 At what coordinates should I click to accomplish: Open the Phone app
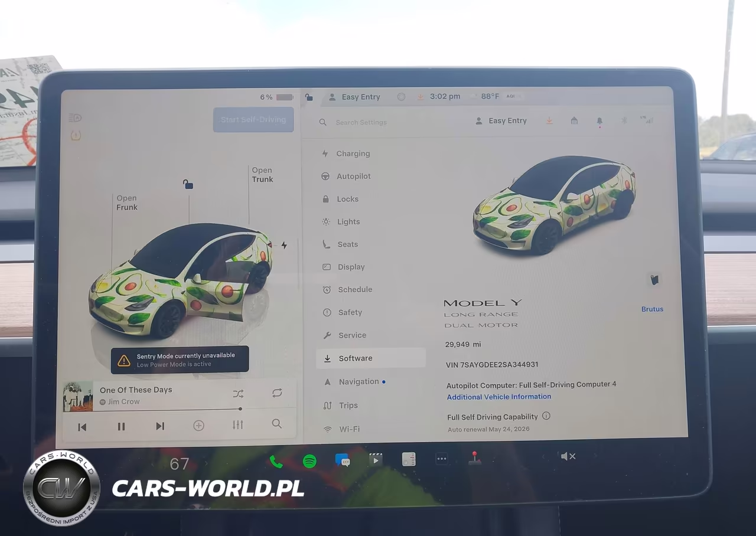point(276,462)
